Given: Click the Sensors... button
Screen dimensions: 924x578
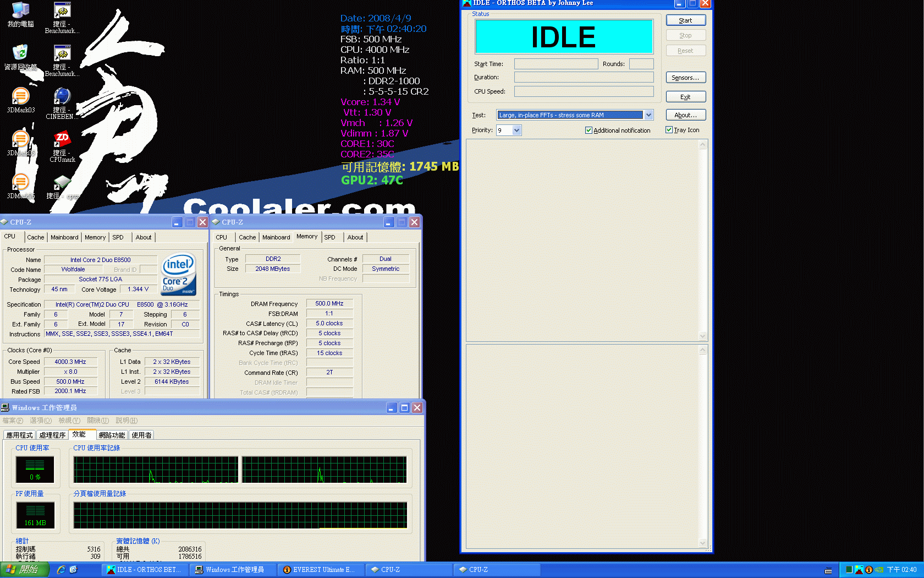Looking at the screenshot, I should pyautogui.click(x=685, y=78).
